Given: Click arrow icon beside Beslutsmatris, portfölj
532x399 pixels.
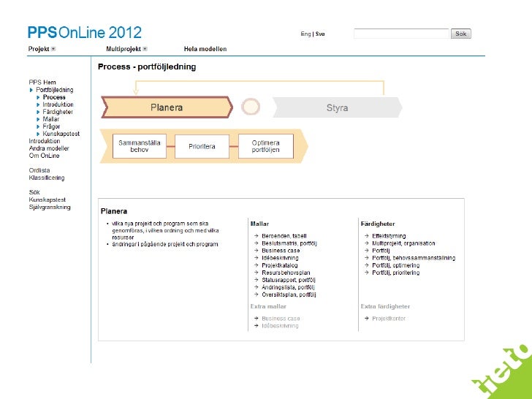Looking at the screenshot, I should 256,243.
